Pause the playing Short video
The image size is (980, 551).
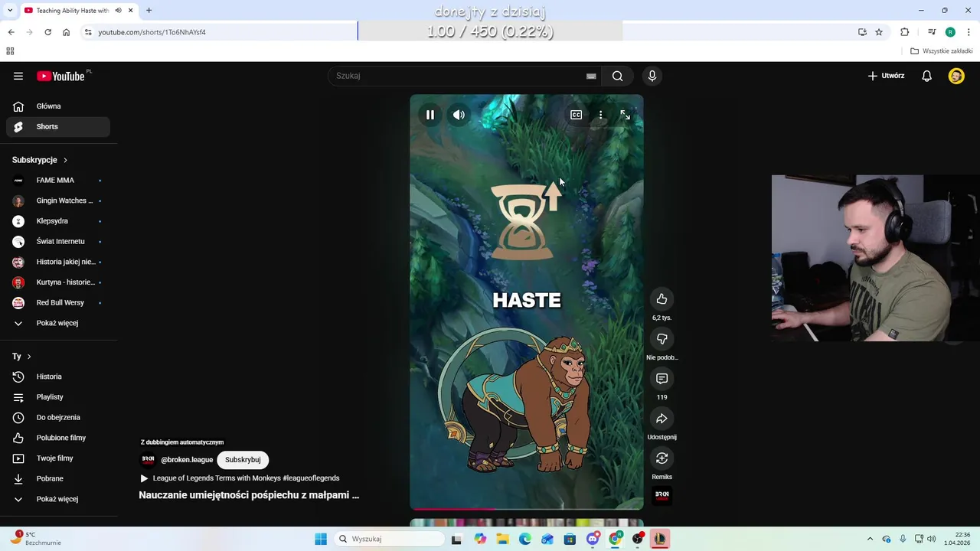pyautogui.click(x=430, y=115)
